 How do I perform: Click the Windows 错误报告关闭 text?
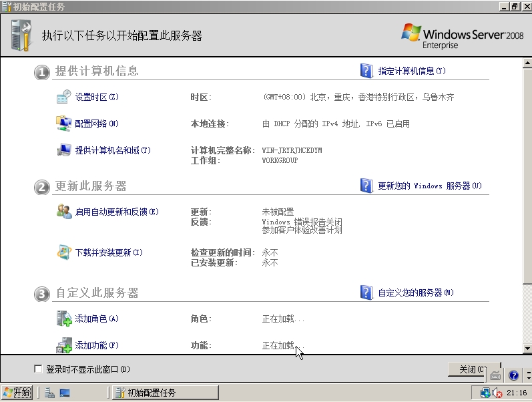tap(302, 222)
